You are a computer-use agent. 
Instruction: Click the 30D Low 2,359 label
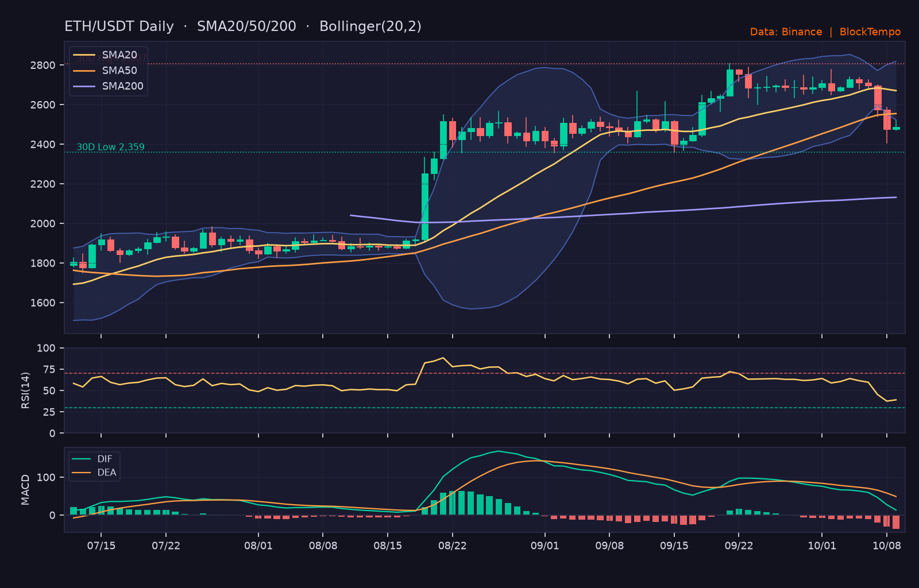click(x=111, y=147)
